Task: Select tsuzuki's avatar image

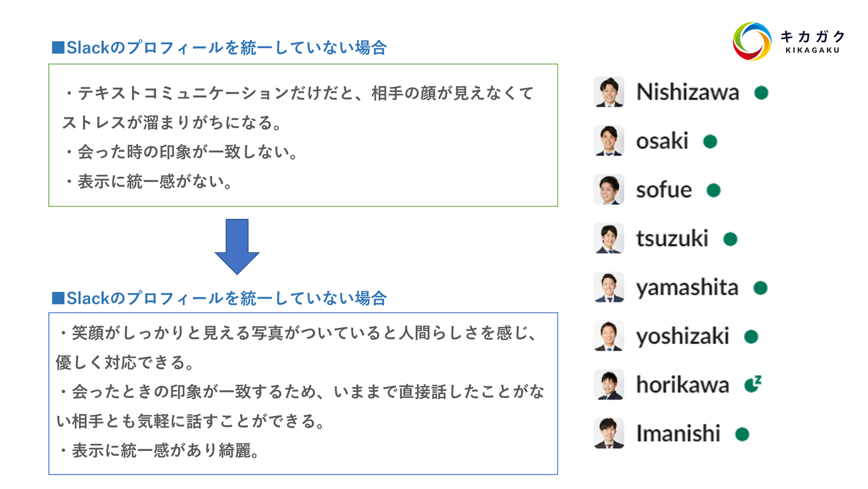Action: pyautogui.click(x=609, y=239)
